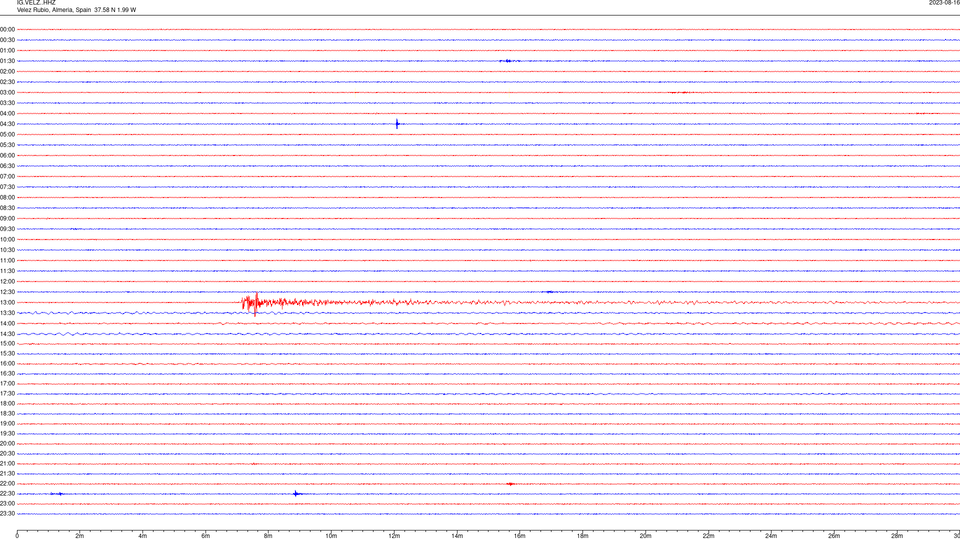The image size is (960, 540).
Task: Click the 0 tick label on time axis
Action: [x=17, y=536]
